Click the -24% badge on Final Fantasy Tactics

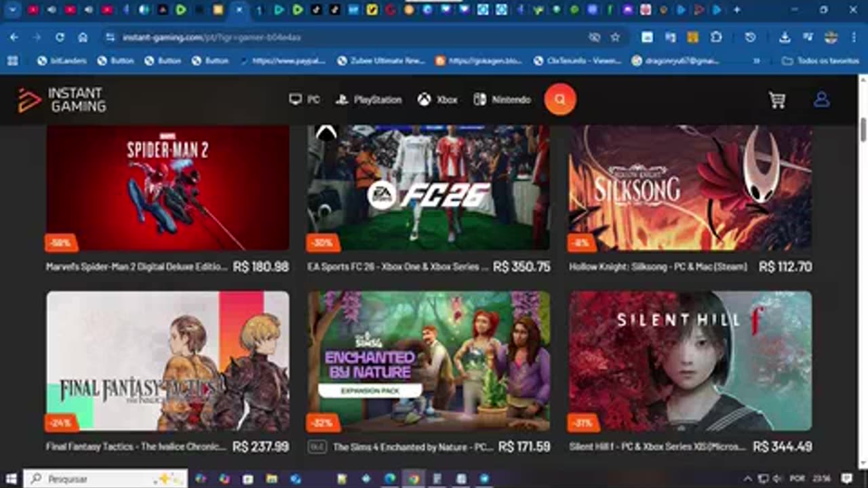62,423
